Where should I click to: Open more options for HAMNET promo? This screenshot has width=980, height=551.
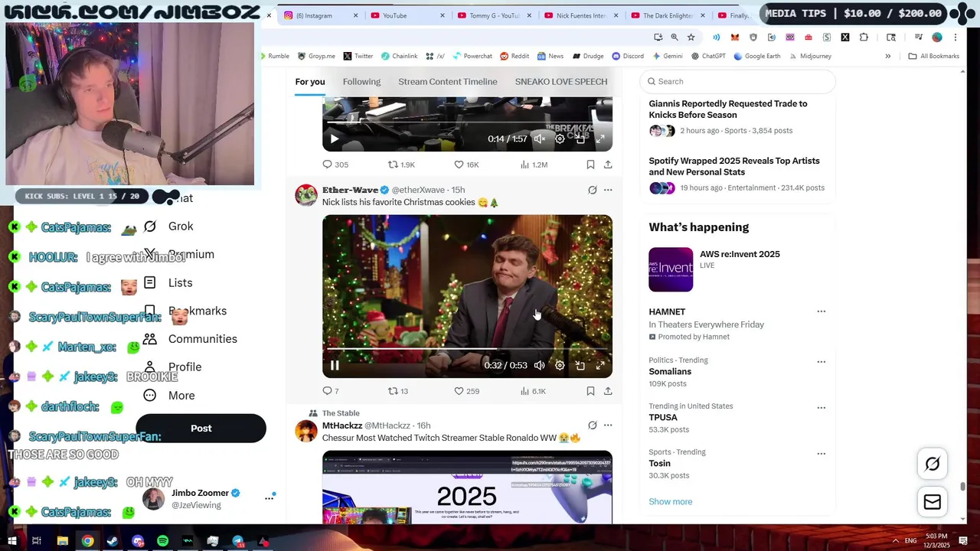click(x=821, y=311)
